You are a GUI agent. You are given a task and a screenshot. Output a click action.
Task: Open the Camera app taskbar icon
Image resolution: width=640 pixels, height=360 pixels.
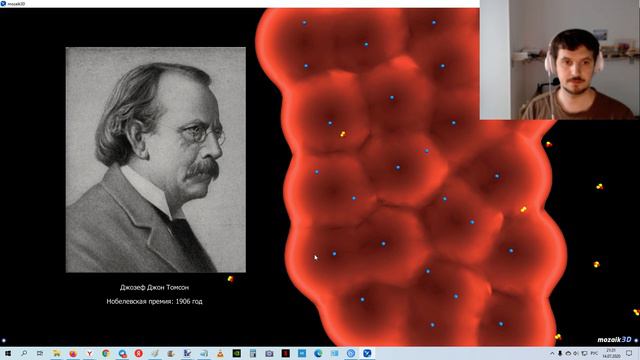pyautogui.click(x=269, y=353)
